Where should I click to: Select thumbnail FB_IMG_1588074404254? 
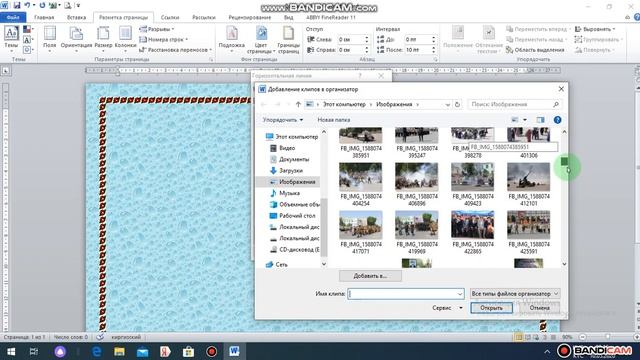(361, 184)
